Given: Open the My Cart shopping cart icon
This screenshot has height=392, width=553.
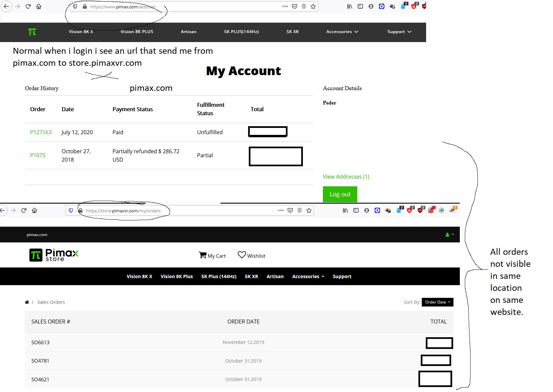Looking at the screenshot, I should click(202, 255).
